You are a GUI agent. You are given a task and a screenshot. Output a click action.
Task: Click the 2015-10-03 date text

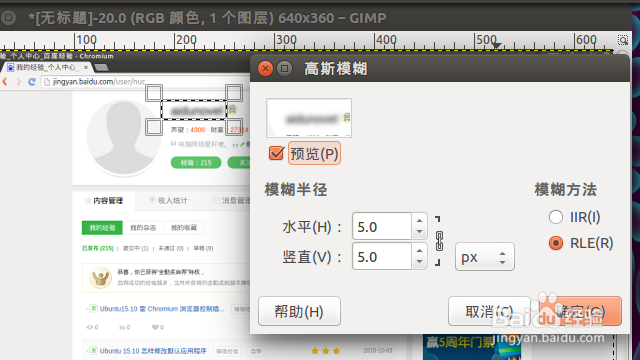click(x=378, y=351)
